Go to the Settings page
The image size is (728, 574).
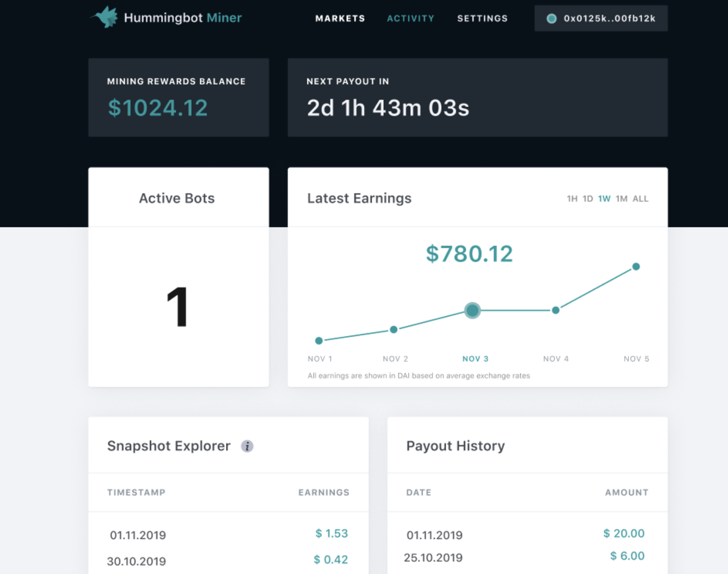tap(482, 18)
